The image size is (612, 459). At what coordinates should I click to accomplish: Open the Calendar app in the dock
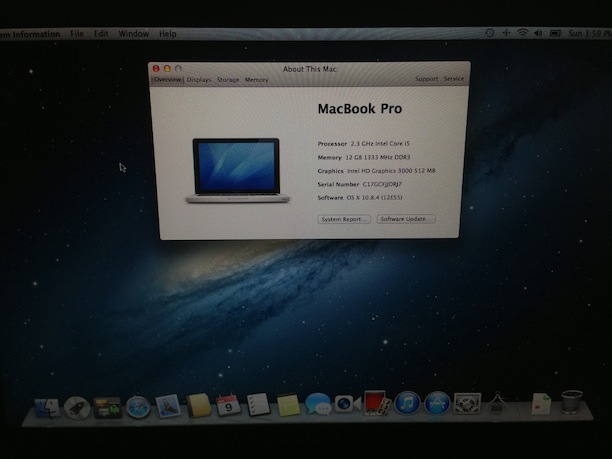(x=228, y=404)
